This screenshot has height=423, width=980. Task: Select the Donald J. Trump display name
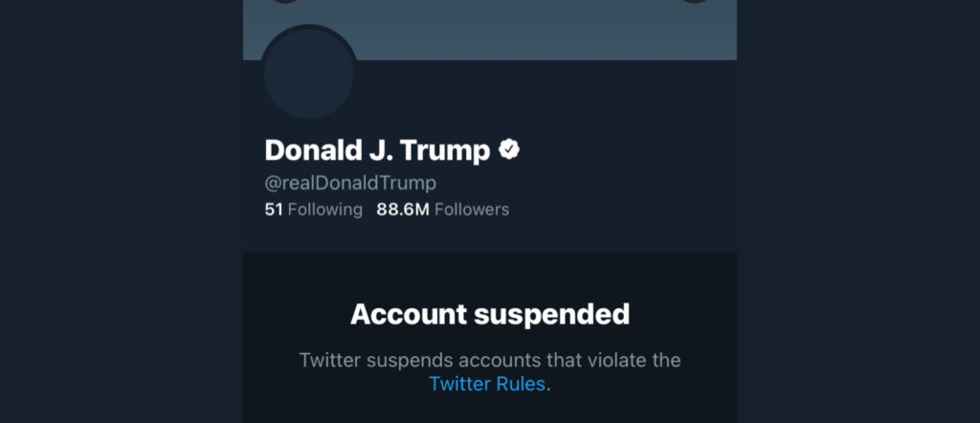tap(377, 150)
